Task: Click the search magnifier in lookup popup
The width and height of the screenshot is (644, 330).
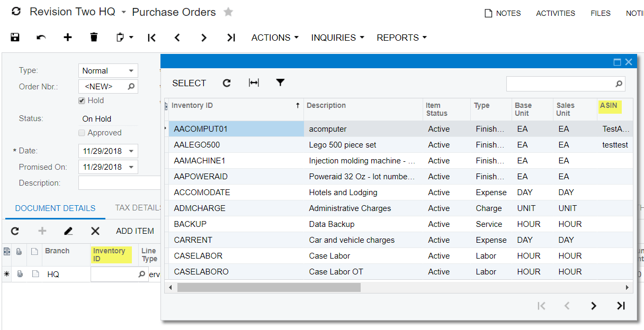Action: click(619, 84)
